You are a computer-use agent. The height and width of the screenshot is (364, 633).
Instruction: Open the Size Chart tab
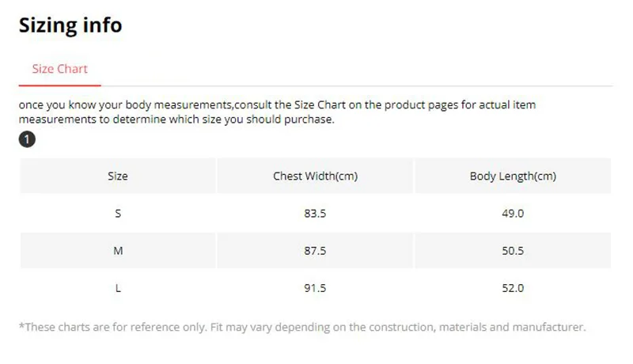coord(59,69)
